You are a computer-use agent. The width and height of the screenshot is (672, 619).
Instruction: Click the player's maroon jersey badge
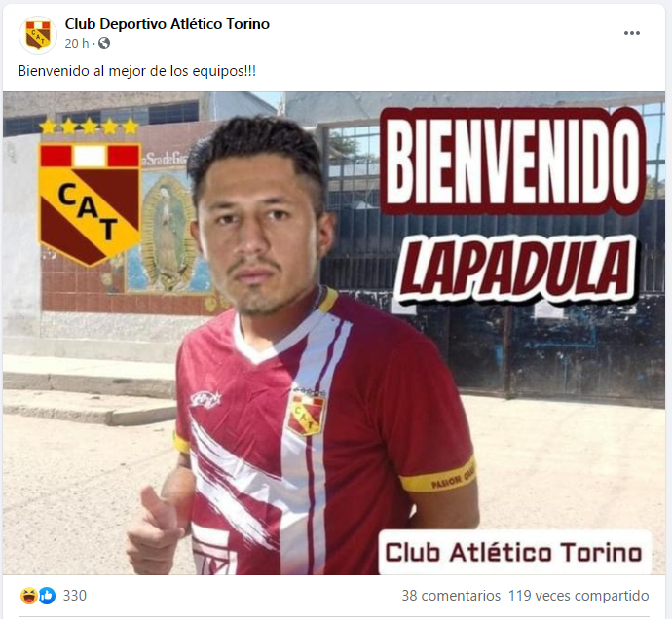(x=307, y=414)
